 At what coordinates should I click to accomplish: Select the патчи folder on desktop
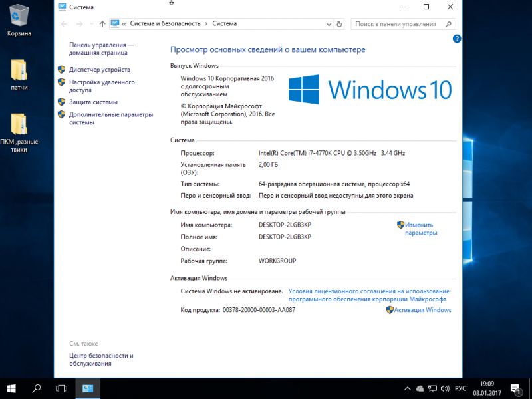19,74
